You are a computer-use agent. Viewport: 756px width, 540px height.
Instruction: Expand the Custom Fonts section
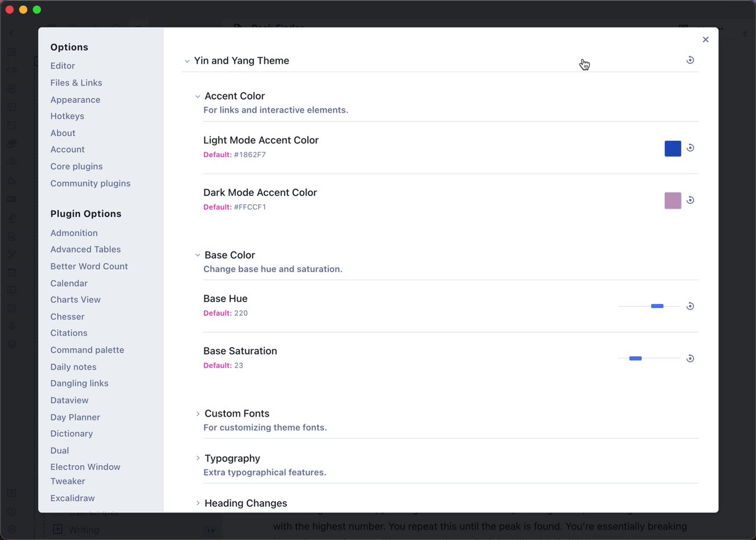[x=198, y=414]
